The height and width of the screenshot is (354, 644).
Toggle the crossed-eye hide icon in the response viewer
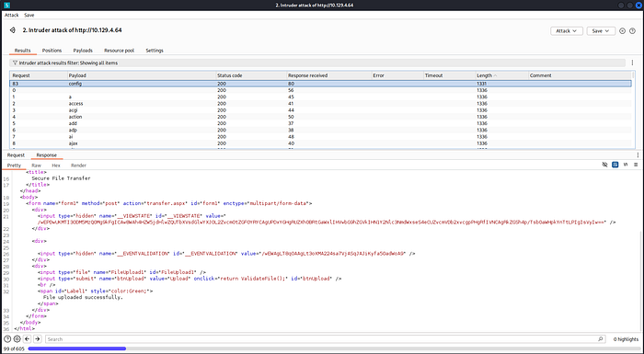click(604, 165)
